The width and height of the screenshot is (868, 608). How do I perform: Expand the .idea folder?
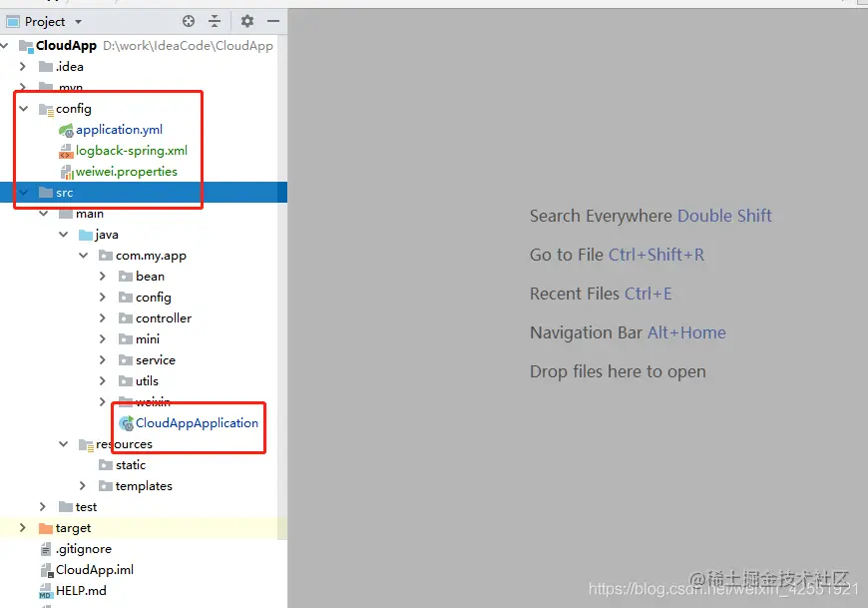click(23, 67)
